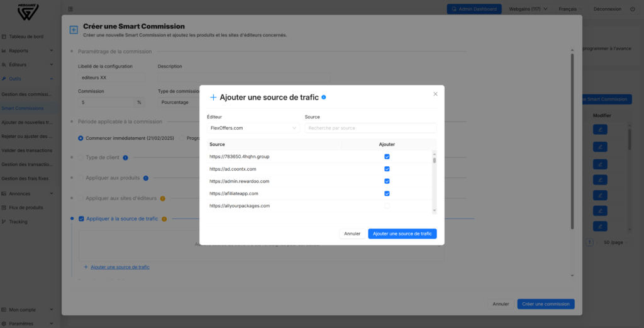
Task: Click Annuler in the Smart Commission form
Action: (501, 304)
